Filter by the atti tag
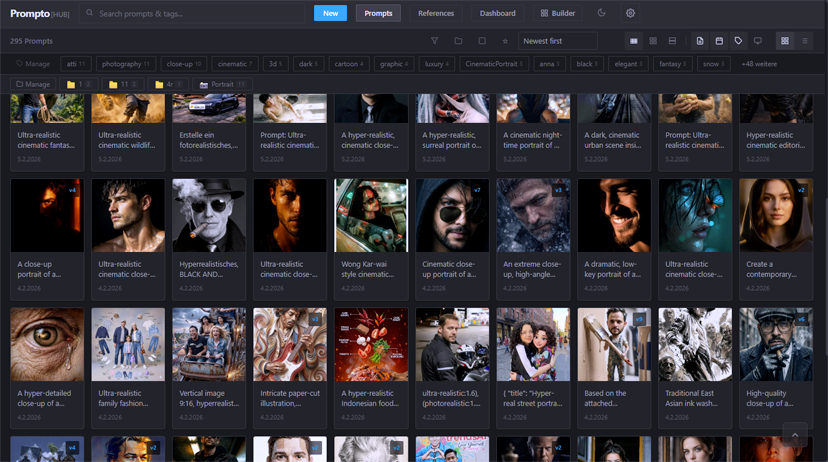The image size is (828, 462). point(76,64)
